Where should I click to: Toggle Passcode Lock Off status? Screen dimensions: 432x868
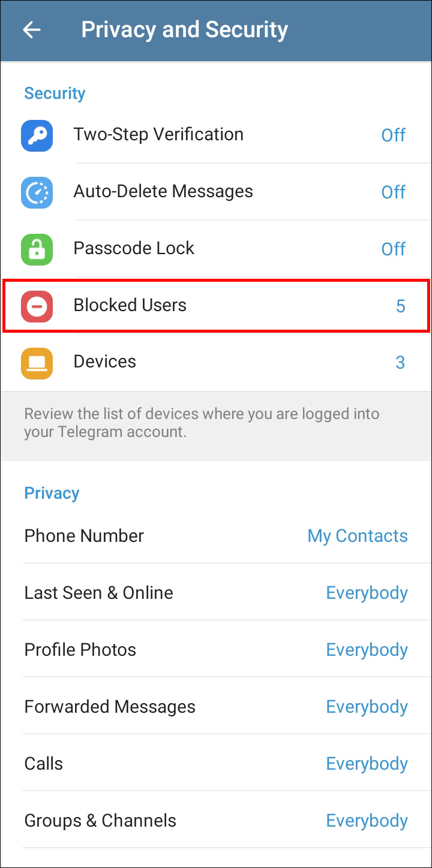pos(393,249)
